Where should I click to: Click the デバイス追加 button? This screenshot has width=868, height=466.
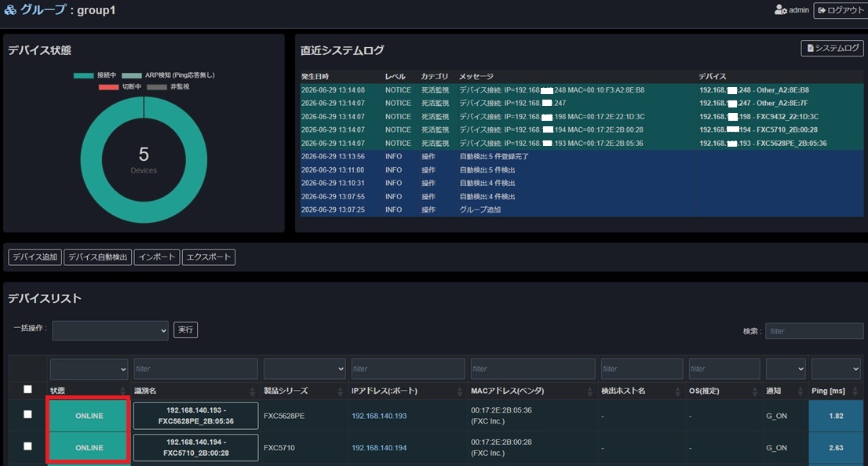pyautogui.click(x=35, y=257)
